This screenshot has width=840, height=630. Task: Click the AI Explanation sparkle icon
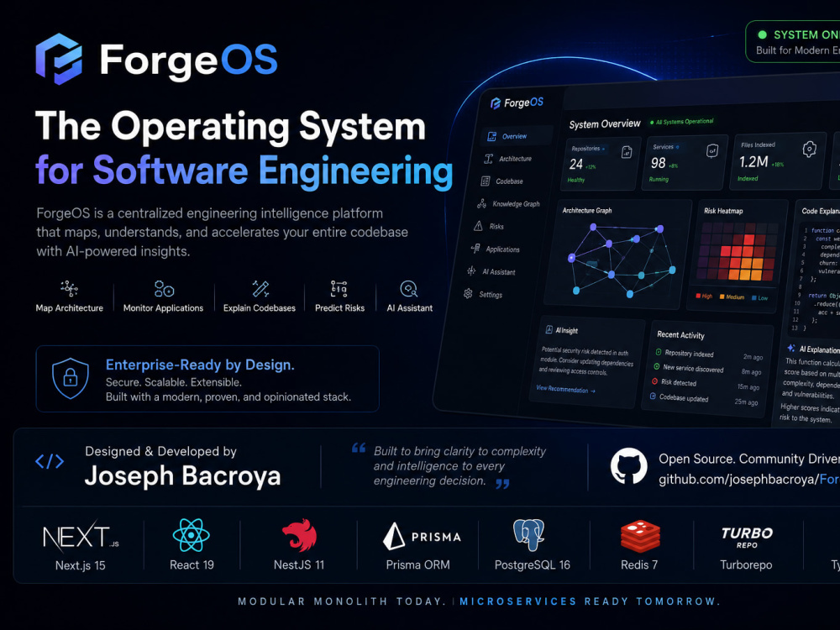[x=790, y=348]
